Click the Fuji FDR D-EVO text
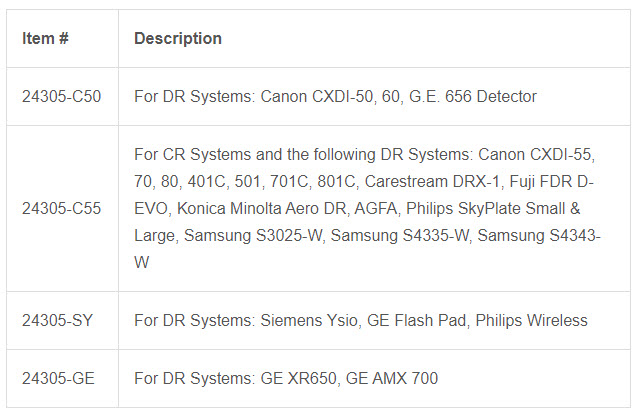The height and width of the screenshot is (413, 637). click(x=551, y=182)
